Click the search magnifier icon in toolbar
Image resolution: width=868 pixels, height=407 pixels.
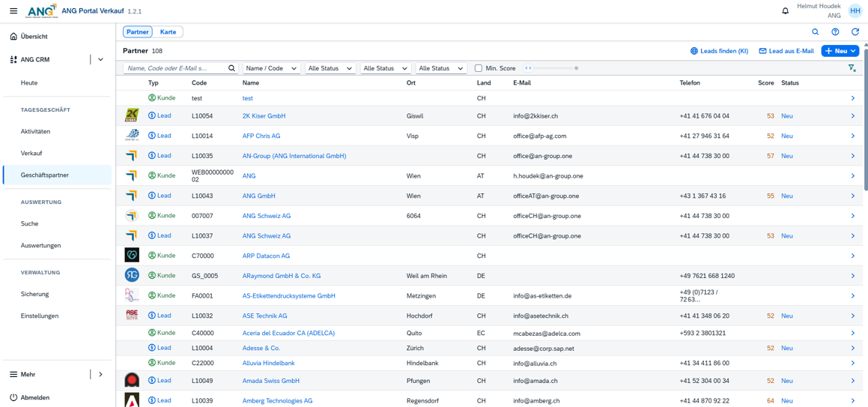coord(816,32)
